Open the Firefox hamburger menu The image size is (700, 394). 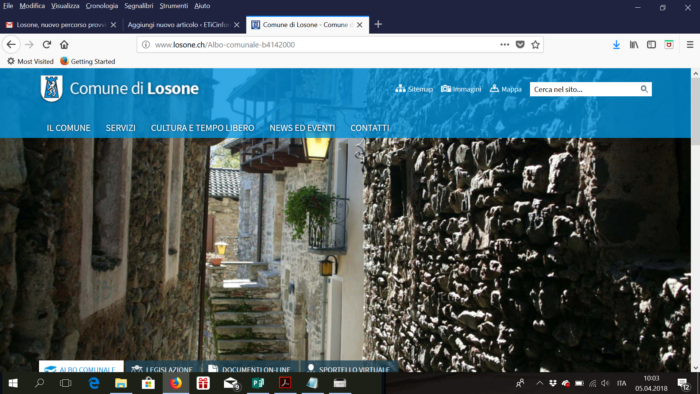pos(690,45)
